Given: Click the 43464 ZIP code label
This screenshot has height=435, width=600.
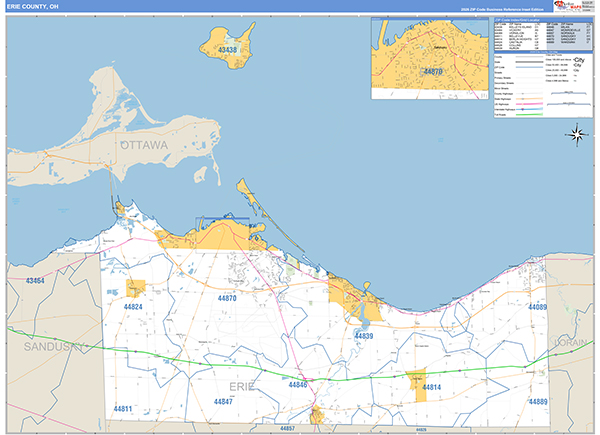Looking at the screenshot, I should pos(35,281).
